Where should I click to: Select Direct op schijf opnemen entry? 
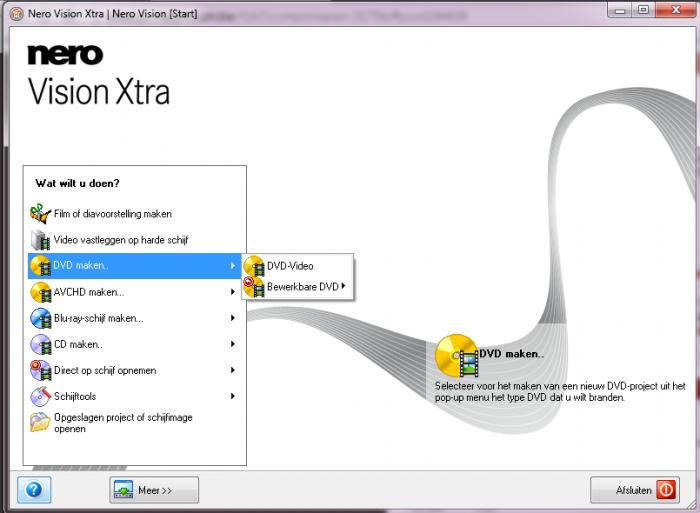[x=134, y=370]
